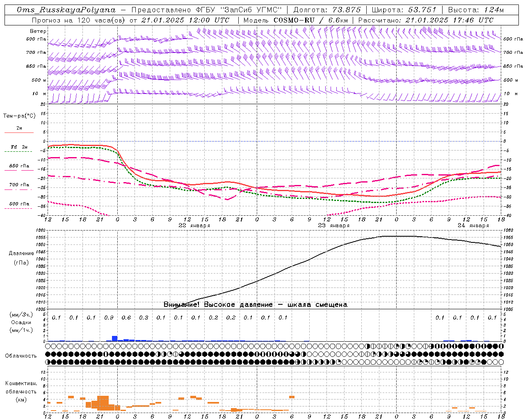This screenshot has height=420, width=525.
Task: Click the Модель COSMO-RU / 6.6км label
Action: (296, 20)
